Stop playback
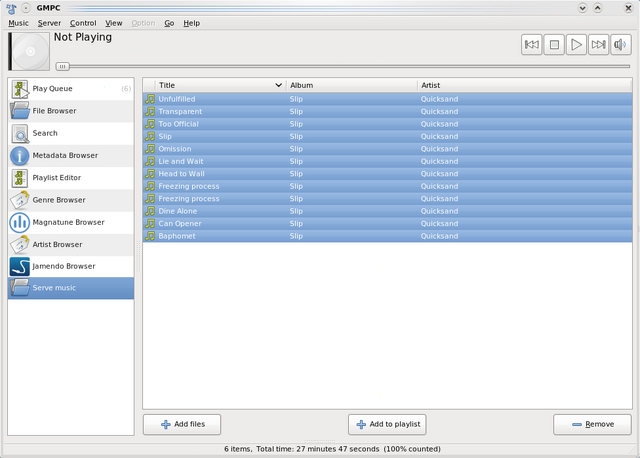Screen dimensions: 640x458 554,44
